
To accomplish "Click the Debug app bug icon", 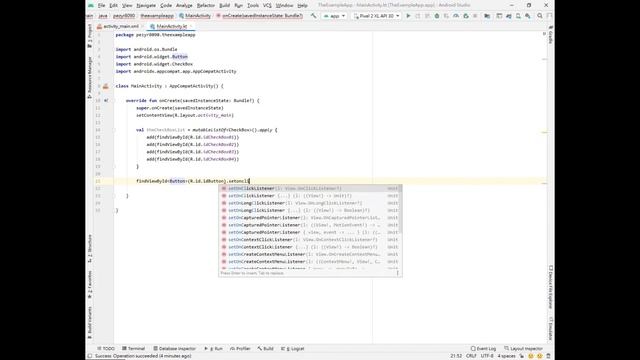I will 437,16.
